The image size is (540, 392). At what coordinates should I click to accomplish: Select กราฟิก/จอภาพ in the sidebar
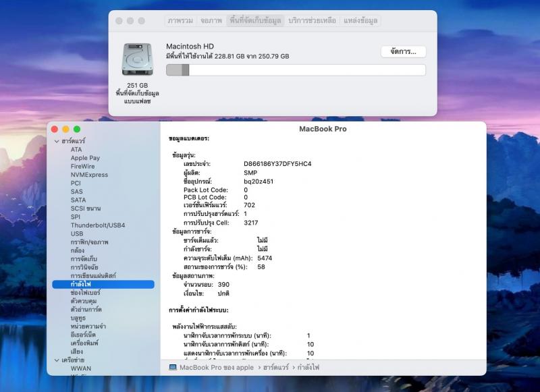90,242
